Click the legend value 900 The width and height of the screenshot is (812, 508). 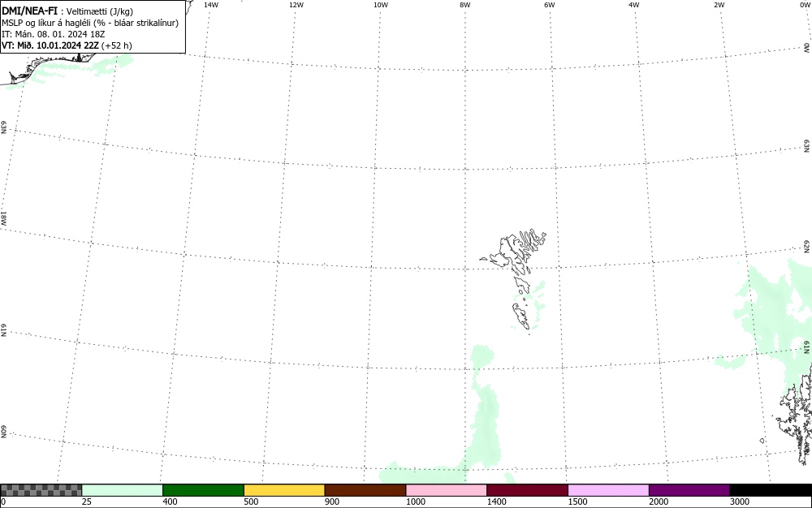tap(332, 502)
